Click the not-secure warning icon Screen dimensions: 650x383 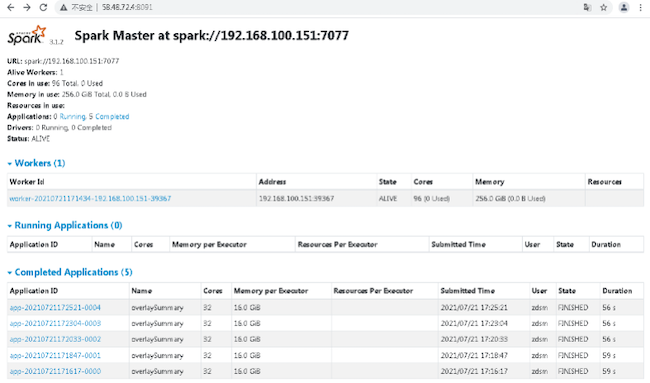point(63,7)
